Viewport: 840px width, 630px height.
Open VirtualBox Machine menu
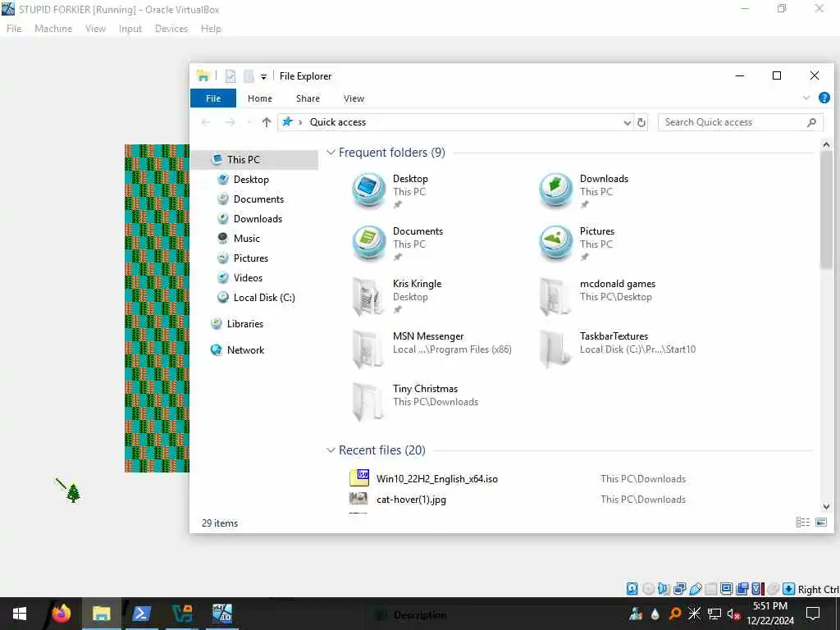pos(53,29)
